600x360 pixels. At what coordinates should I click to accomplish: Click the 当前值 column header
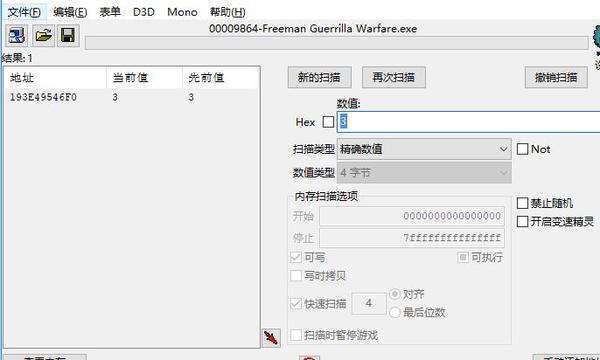[x=144, y=78]
